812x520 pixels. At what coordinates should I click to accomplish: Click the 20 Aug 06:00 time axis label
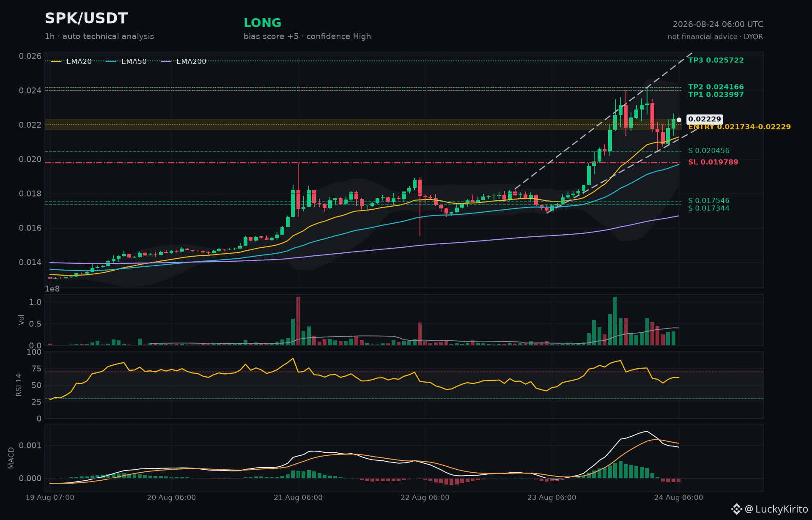coord(171,498)
